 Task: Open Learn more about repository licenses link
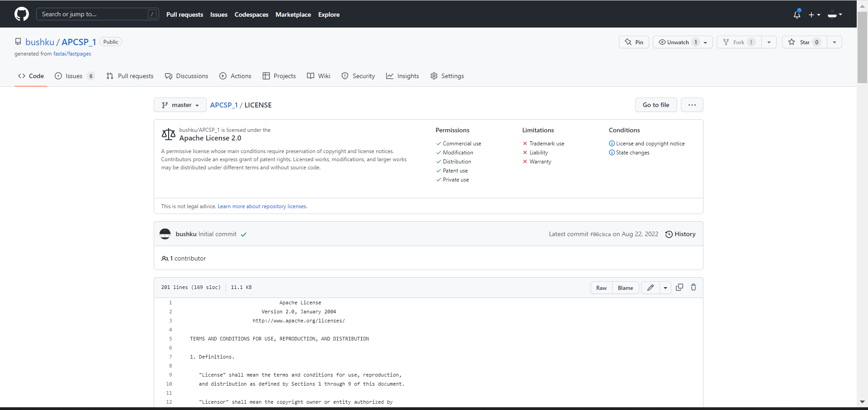[x=262, y=206]
